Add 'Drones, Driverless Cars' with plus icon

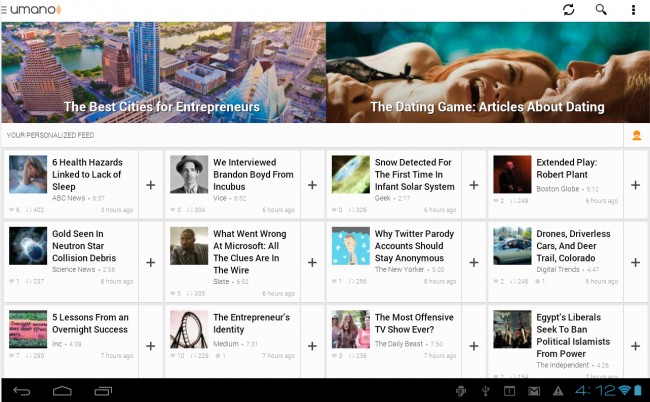635,262
